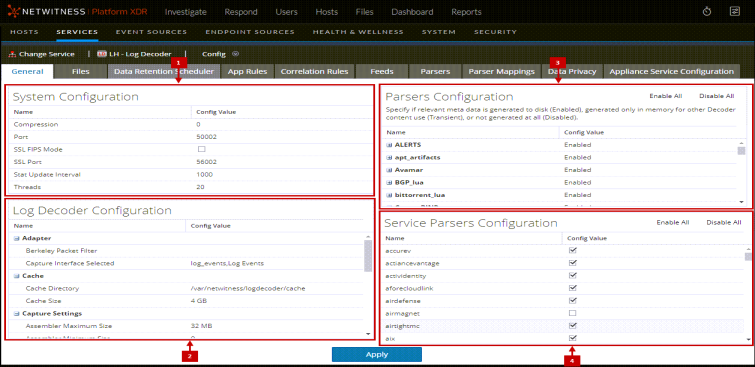Expand the apt_artifacts parser plus icon
Screen dimensions: 755x367
click(x=389, y=157)
